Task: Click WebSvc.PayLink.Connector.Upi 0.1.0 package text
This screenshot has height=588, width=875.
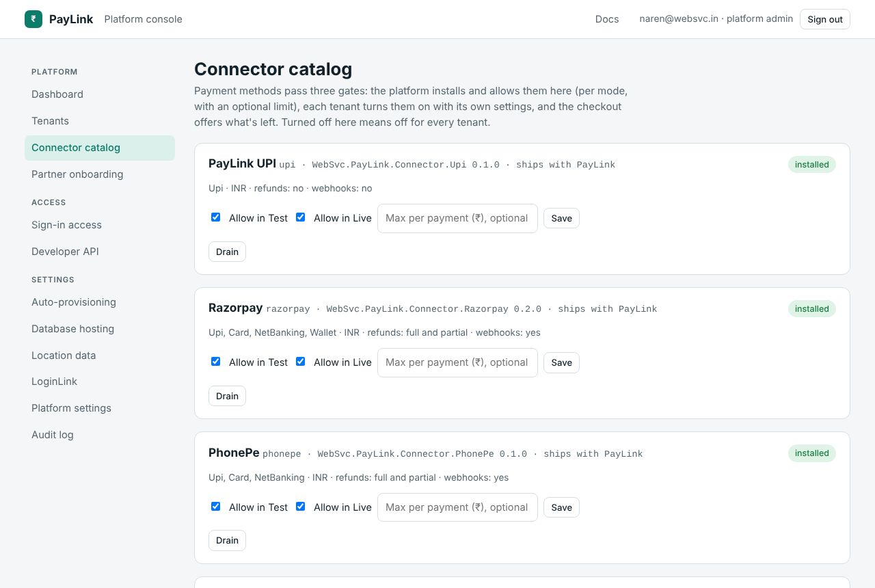Action: point(405,165)
